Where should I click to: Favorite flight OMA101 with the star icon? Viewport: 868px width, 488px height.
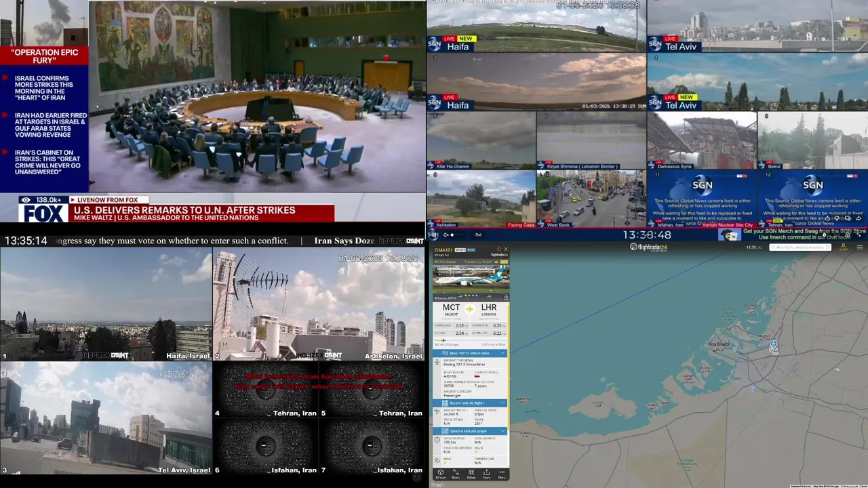click(499, 249)
